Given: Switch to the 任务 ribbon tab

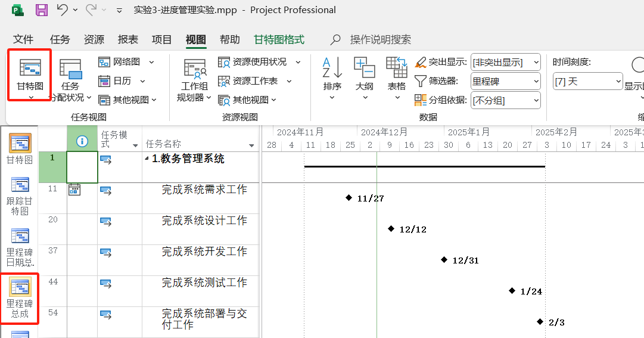Looking at the screenshot, I should click(60, 39).
